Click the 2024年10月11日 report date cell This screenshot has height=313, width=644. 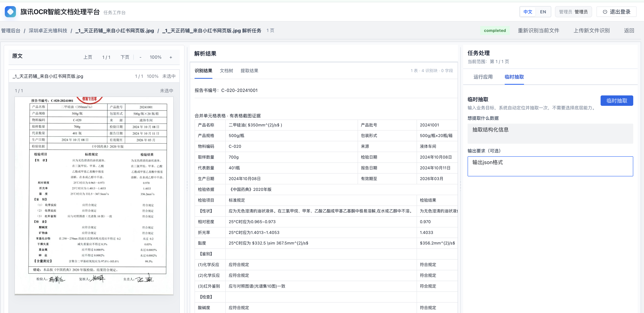pos(437,168)
